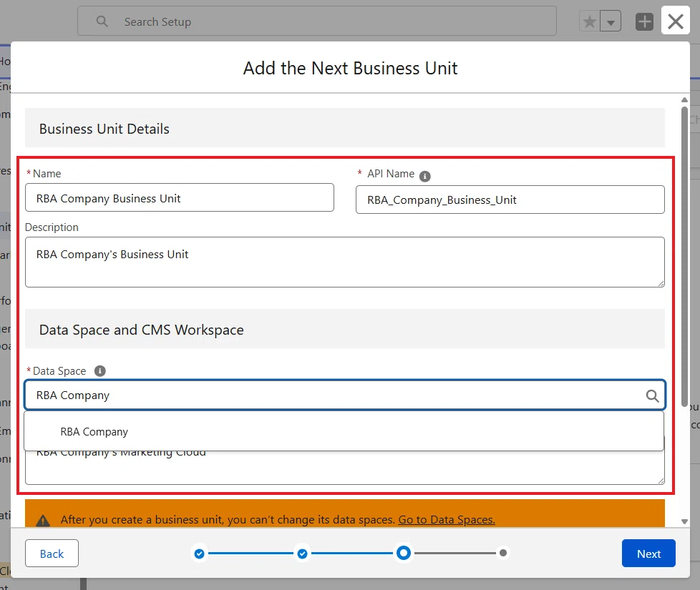Edit the Name input field
700x590 pixels.
point(180,197)
